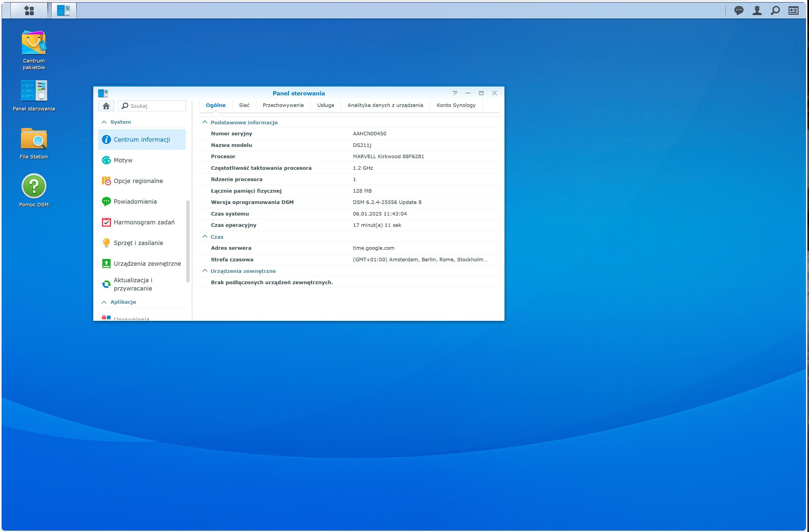
Task: Collapse the Aplikacje section in sidebar
Action: point(104,302)
